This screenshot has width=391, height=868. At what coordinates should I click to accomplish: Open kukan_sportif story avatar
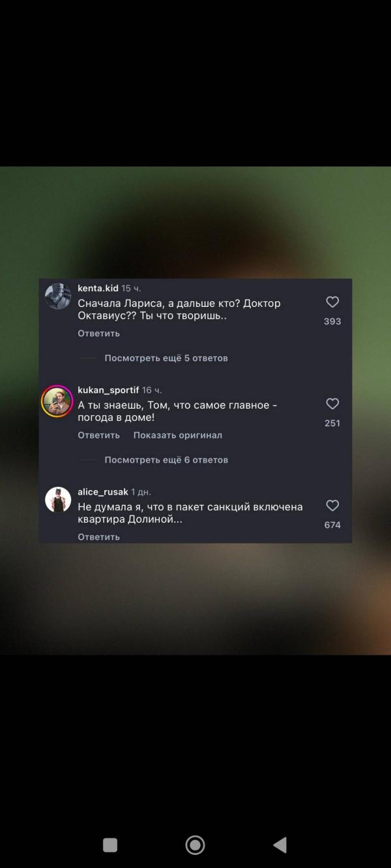[57, 401]
